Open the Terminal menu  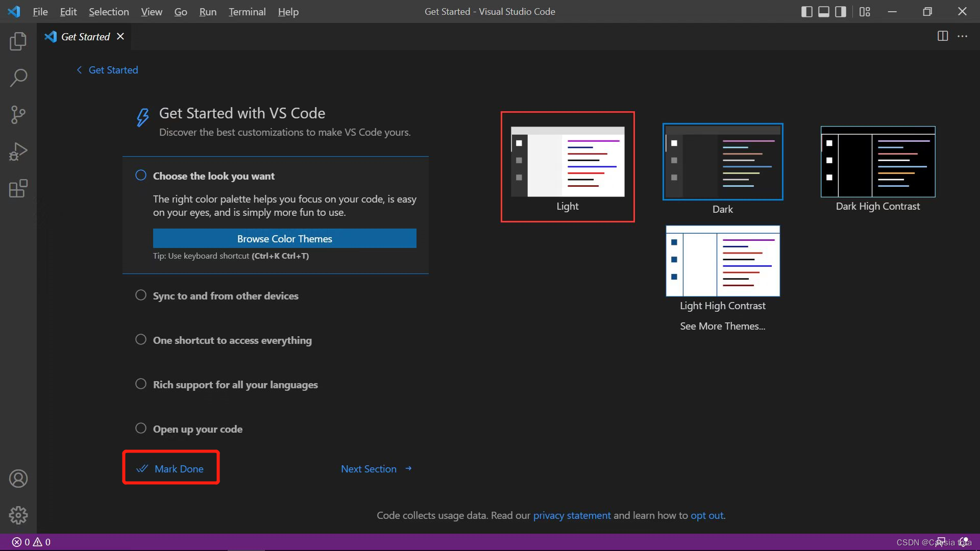(x=247, y=11)
